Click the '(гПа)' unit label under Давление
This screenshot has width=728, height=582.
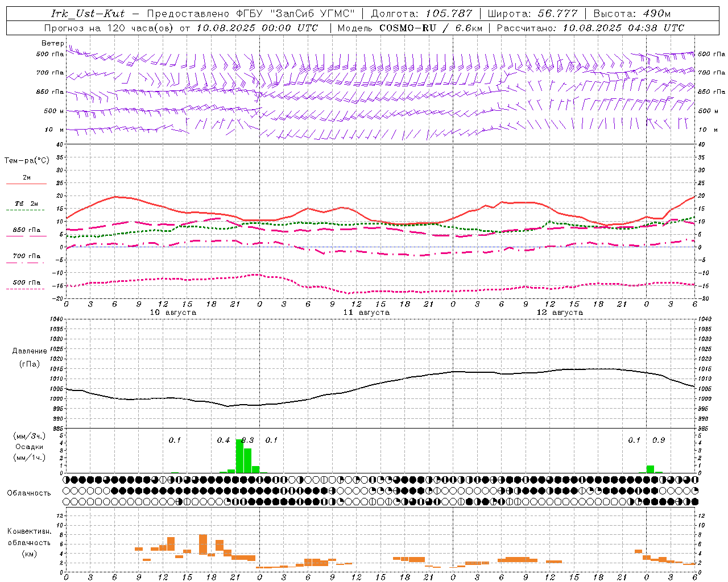point(30,364)
